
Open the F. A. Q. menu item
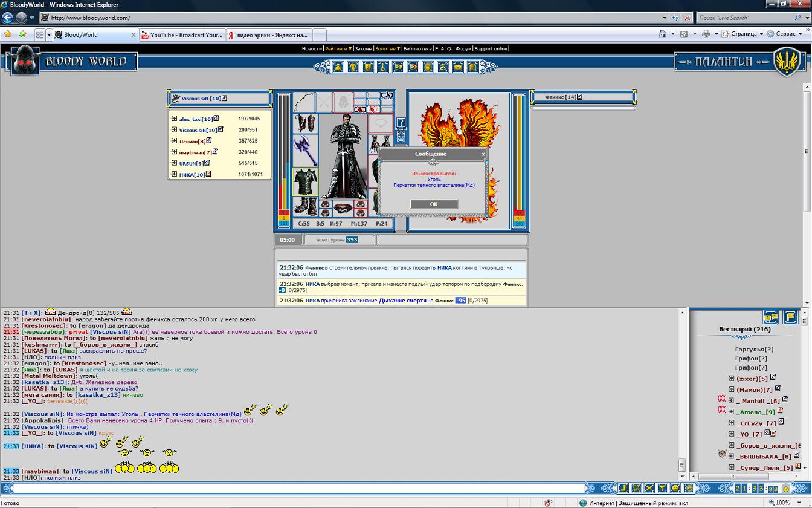[443, 48]
